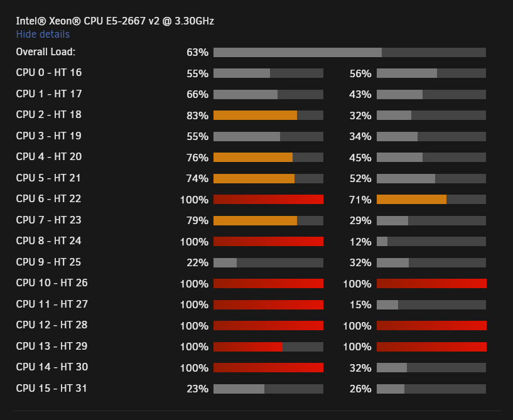
Task: Click the CPU 9 load bar at 22%
Action: tap(268, 262)
